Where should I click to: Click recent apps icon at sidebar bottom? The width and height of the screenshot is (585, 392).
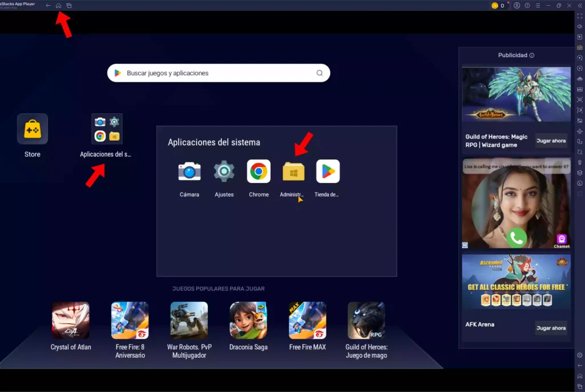point(580,386)
